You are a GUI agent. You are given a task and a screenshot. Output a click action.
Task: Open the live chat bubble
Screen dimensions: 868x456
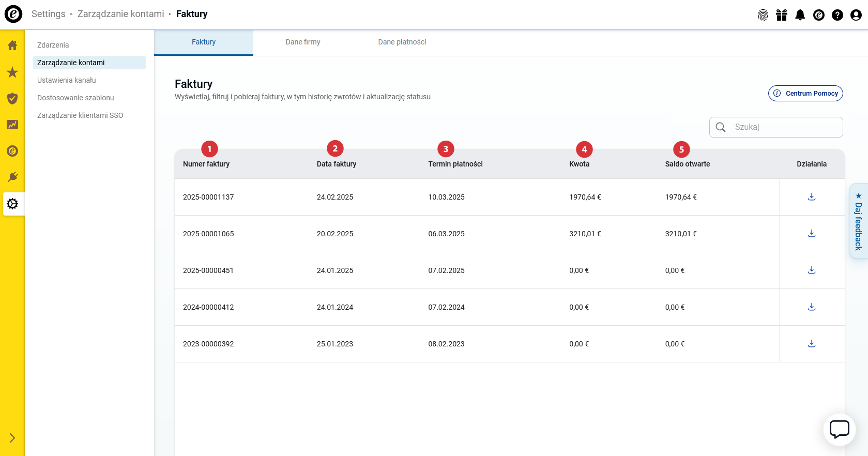pyautogui.click(x=839, y=429)
